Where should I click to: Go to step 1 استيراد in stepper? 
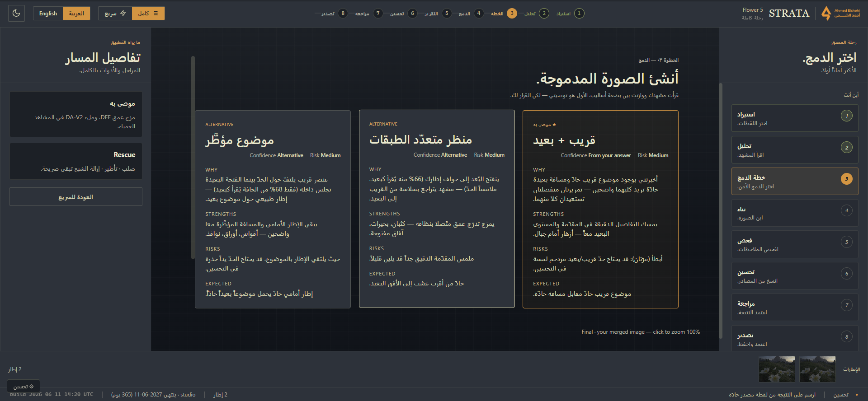[570, 13]
